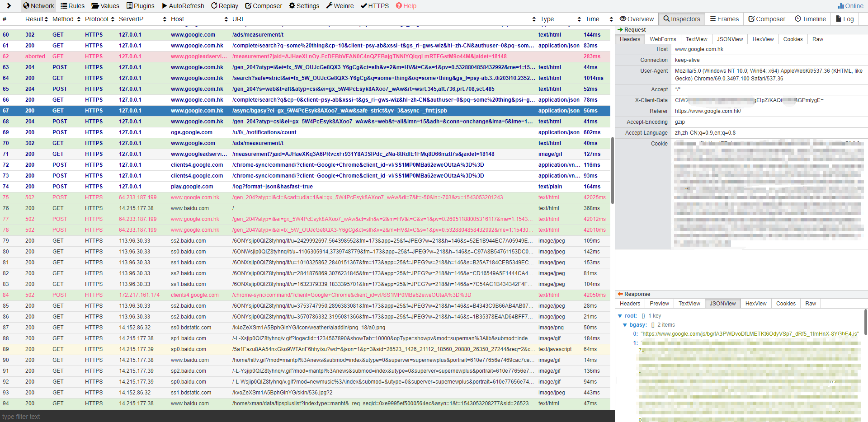Collapse the root node in JSONView

pos(621,315)
